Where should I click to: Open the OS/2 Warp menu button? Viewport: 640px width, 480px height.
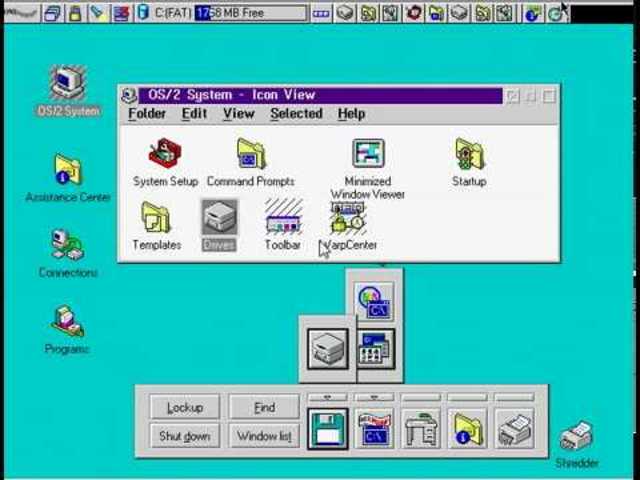20,13
